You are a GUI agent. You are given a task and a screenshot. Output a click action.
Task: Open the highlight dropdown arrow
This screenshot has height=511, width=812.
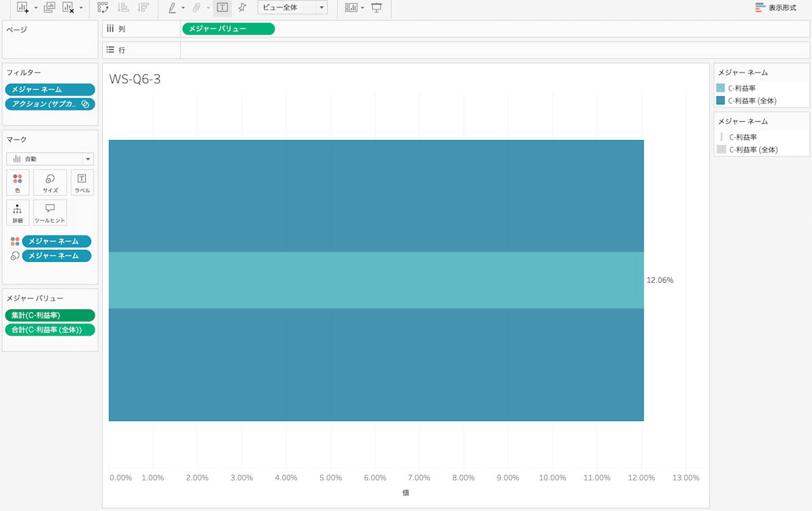coord(183,8)
